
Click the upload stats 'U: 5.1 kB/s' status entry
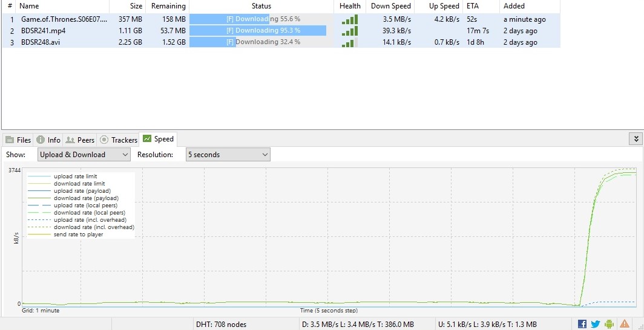[x=487, y=325]
